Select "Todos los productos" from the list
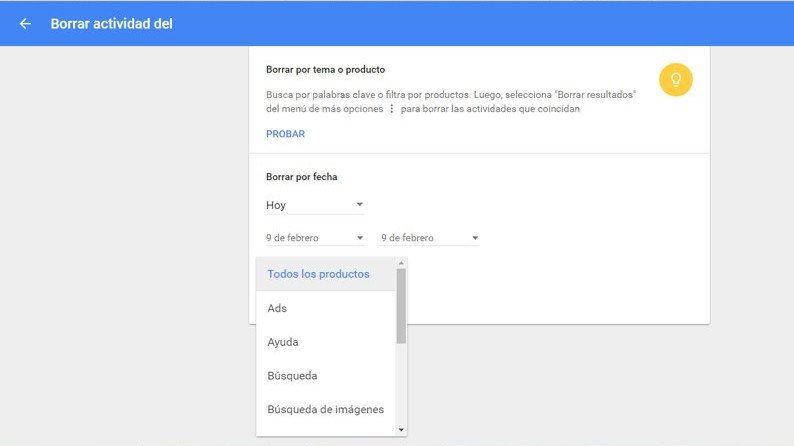The image size is (794, 446). 318,274
